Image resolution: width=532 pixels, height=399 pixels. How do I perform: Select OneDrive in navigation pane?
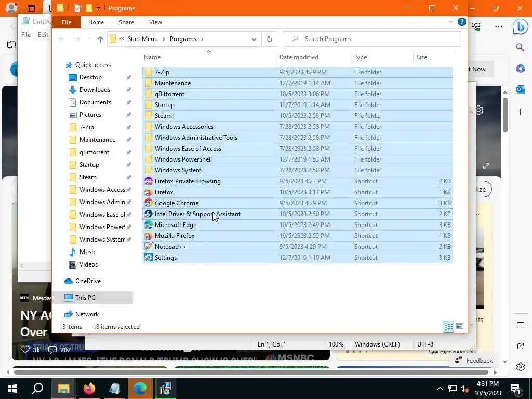coord(88,281)
